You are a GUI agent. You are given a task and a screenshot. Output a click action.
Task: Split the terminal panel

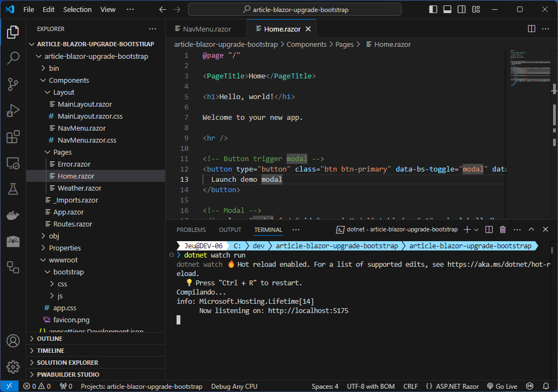tap(489, 230)
